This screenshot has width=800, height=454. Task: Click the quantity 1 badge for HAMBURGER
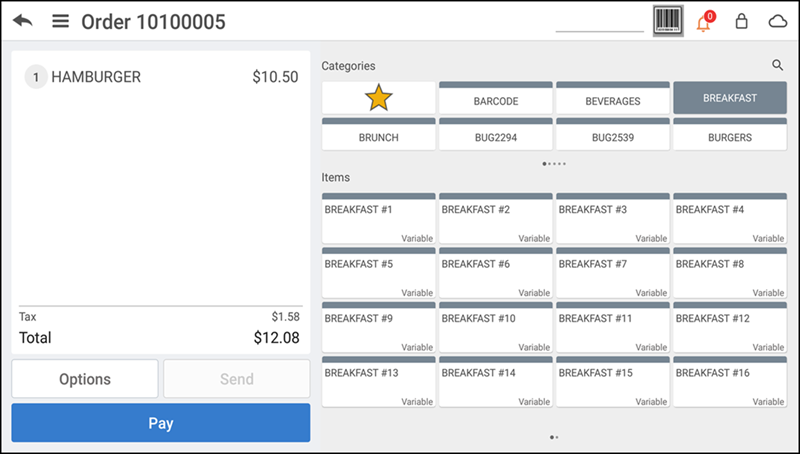click(36, 77)
